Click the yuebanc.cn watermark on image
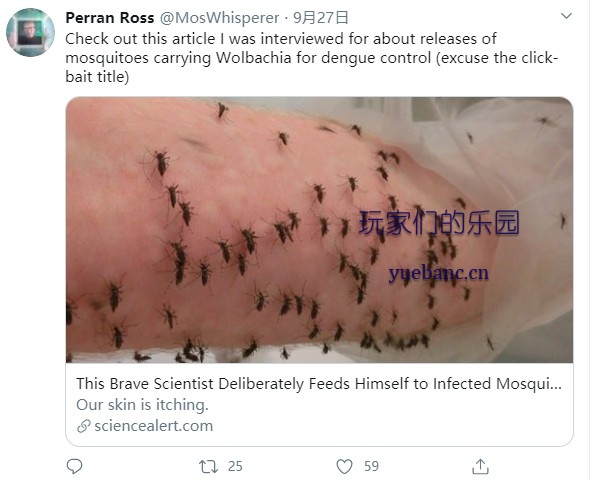Screen dimensions: 594x480 click(439, 274)
